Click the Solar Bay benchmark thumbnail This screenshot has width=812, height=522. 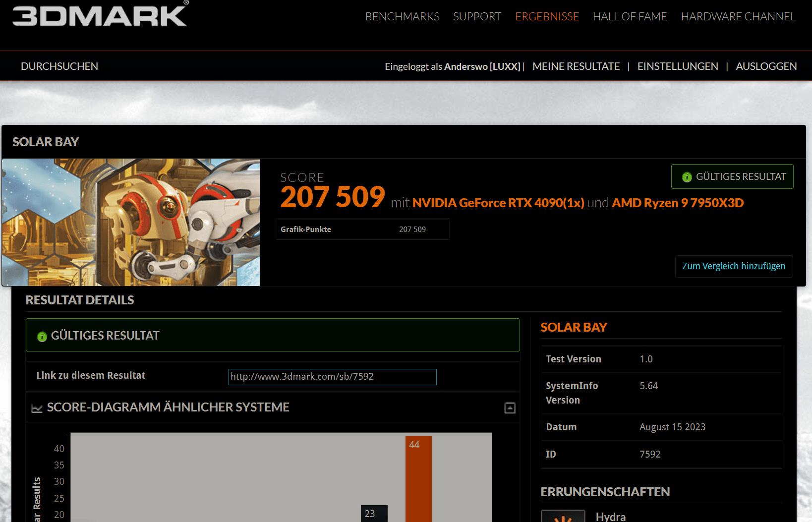pyautogui.click(x=131, y=222)
